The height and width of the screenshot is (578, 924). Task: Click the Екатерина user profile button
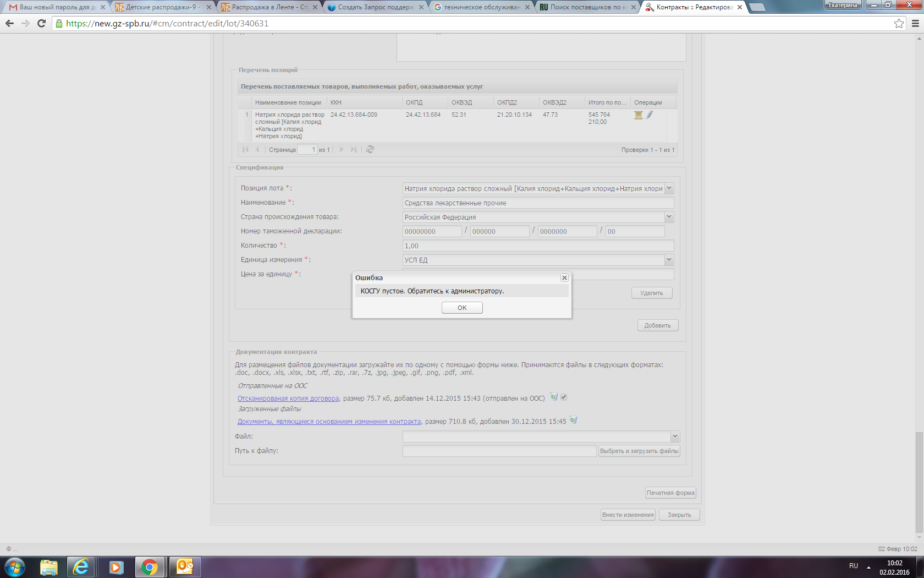pyautogui.click(x=843, y=5)
